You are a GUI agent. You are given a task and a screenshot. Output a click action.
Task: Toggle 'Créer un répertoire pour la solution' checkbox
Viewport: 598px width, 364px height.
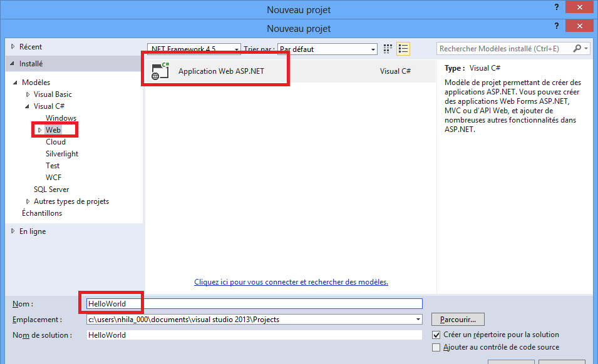[436, 335]
